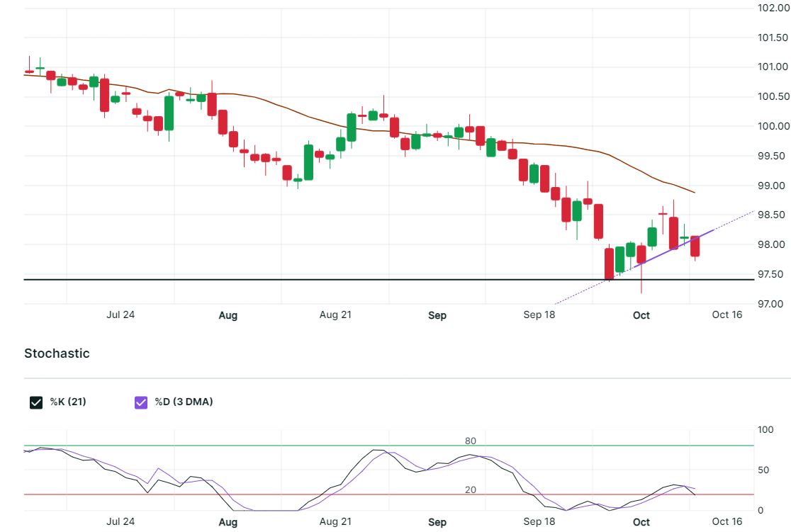Click the %D (3 DMA) legend label
This screenshot has width=791, height=532.
[x=184, y=402]
